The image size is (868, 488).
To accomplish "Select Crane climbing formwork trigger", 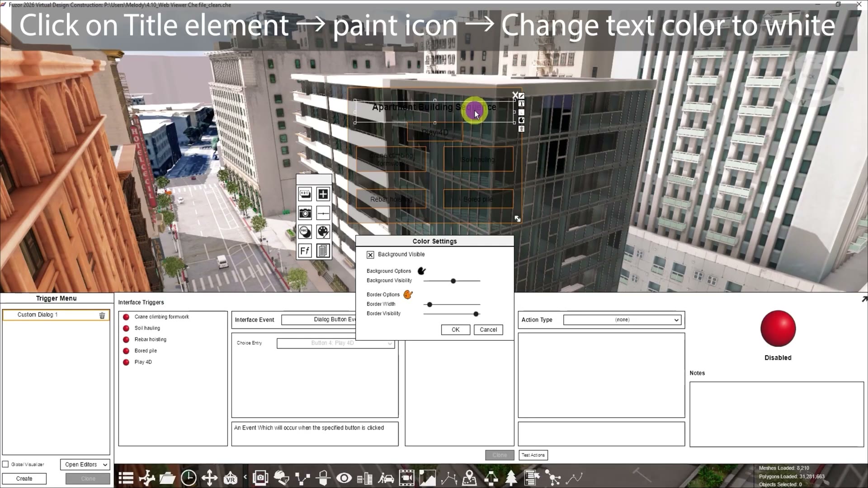I will (x=161, y=317).
